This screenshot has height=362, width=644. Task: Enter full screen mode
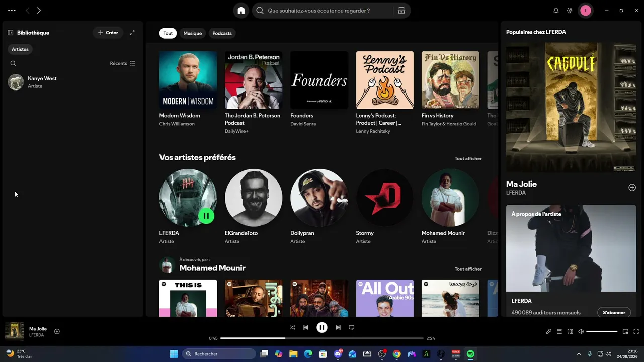(636, 332)
